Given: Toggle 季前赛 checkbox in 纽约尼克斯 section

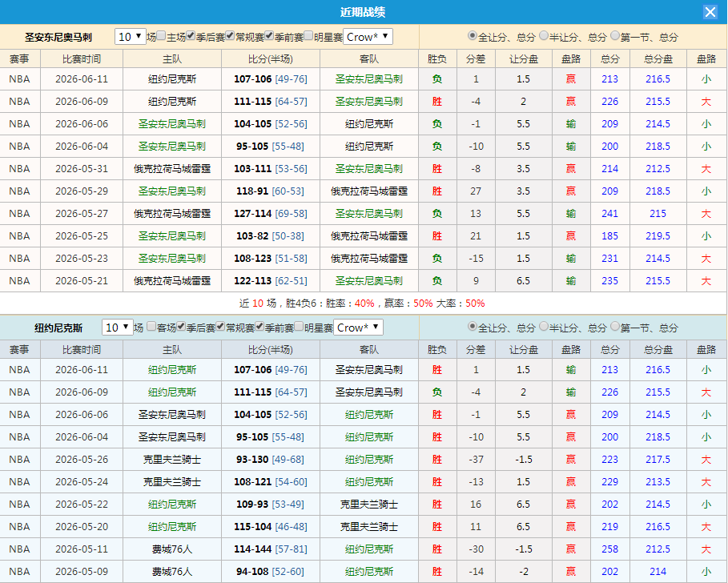Looking at the screenshot, I should [x=259, y=326].
